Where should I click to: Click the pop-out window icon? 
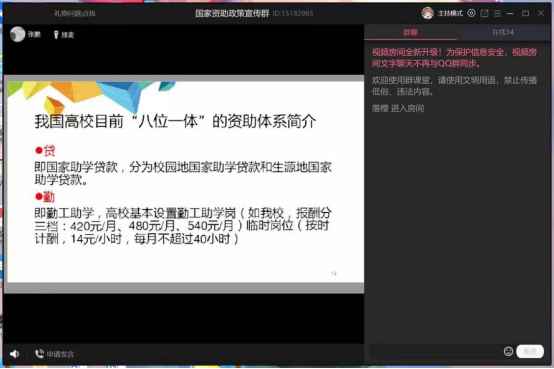click(484, 13)
